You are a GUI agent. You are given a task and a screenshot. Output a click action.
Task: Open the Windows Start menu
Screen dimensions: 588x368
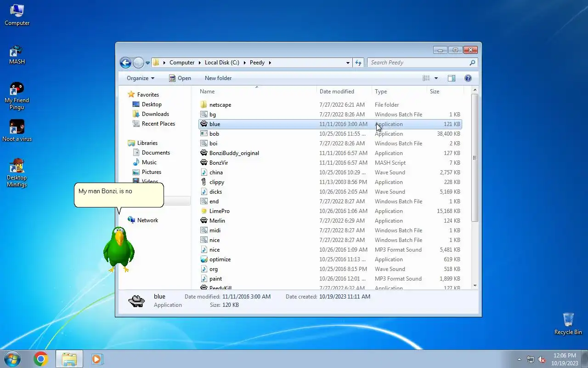[x=12, y=359]
